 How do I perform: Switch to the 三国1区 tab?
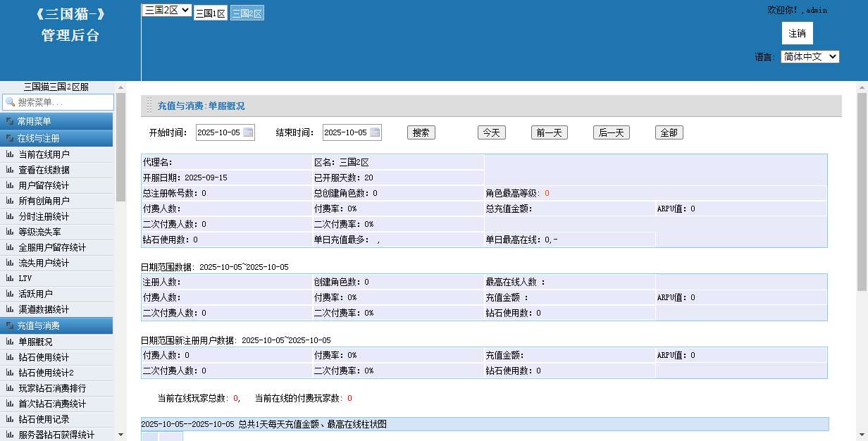click(x=211, y=13)
